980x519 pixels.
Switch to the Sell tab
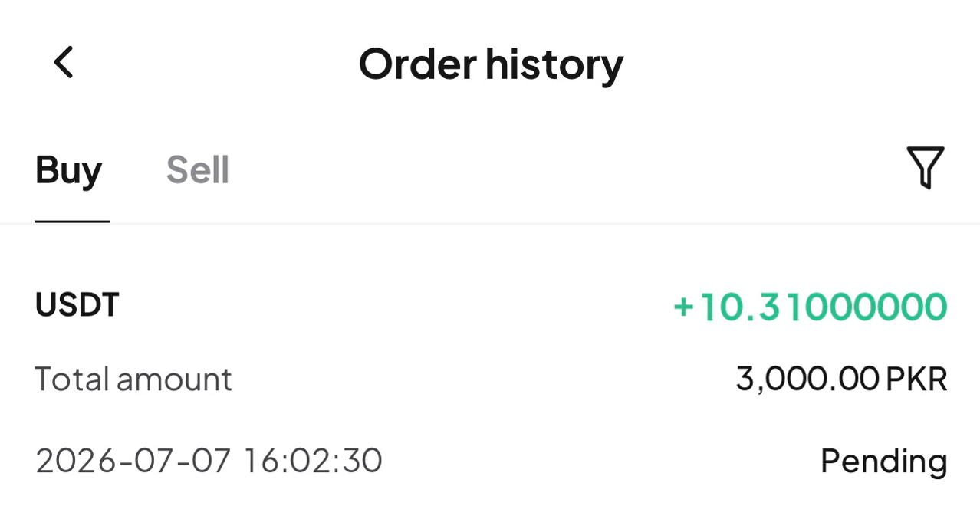(x=198, y=169)
